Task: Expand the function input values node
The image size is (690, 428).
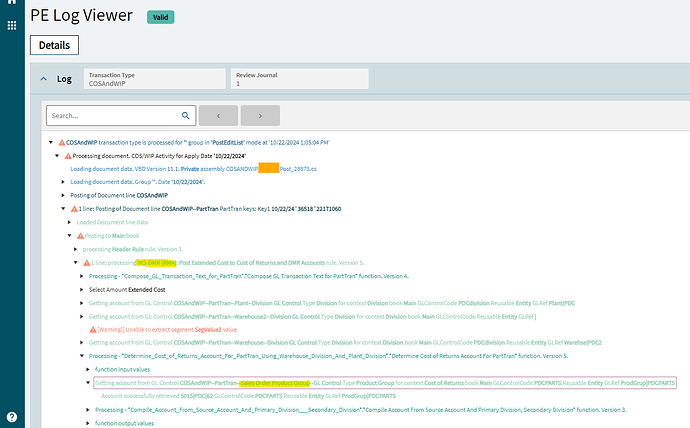Action: pos(88,369)
